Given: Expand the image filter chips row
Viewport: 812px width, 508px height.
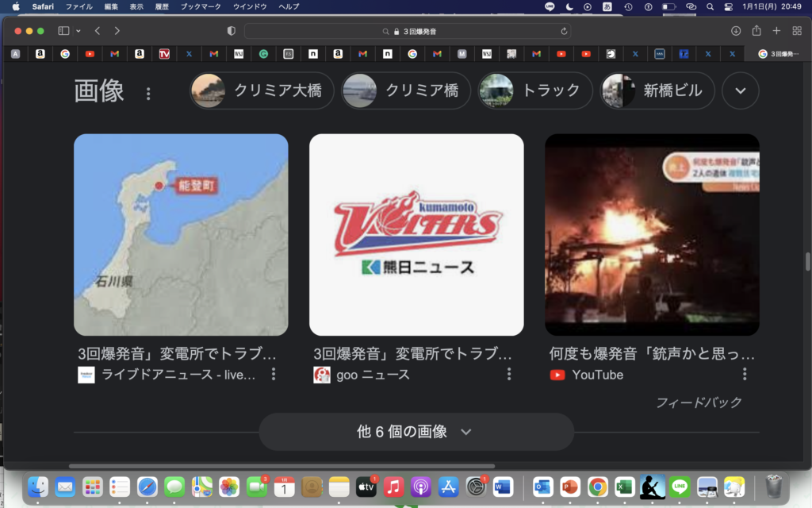Looking at the screenshot, I should click(740, 90).
